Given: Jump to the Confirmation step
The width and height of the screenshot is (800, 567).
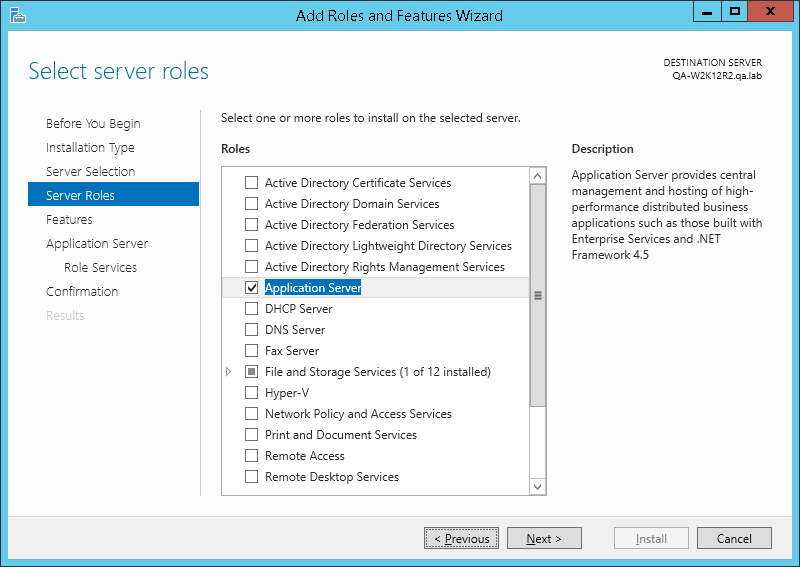Looking at the screenshot, I should 82,292.
